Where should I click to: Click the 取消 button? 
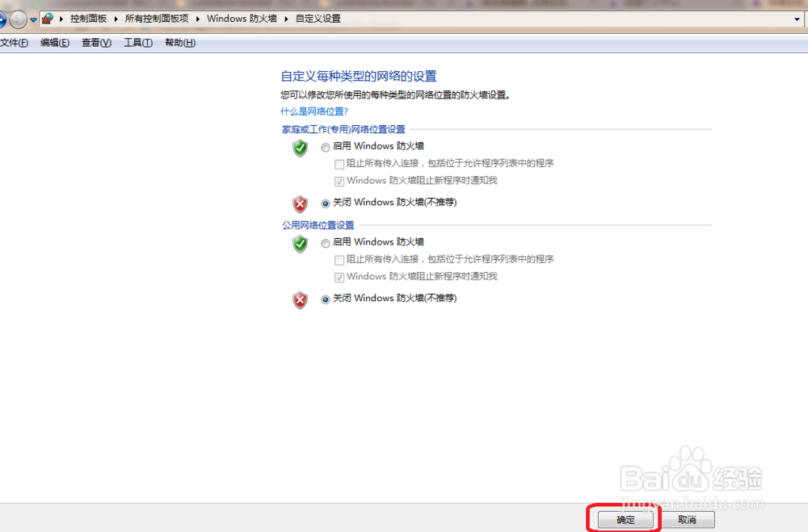click(x=689, y=519)
